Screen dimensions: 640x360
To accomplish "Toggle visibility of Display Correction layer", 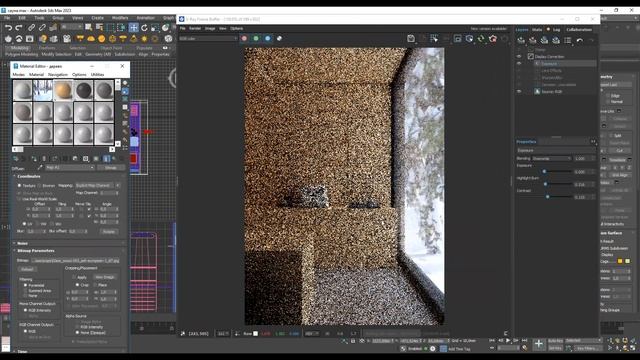I will point(519,57).
